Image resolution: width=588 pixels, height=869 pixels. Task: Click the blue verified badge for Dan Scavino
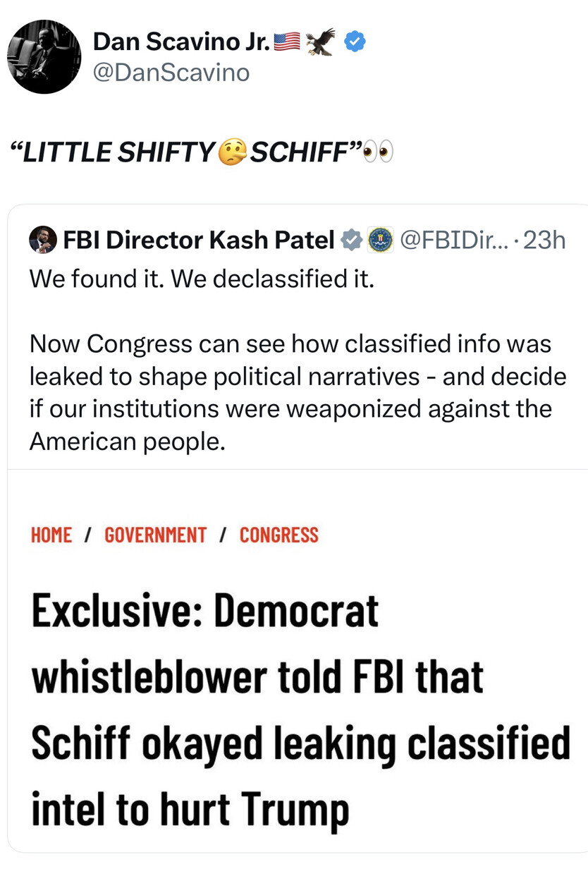[x=355, y=43]
